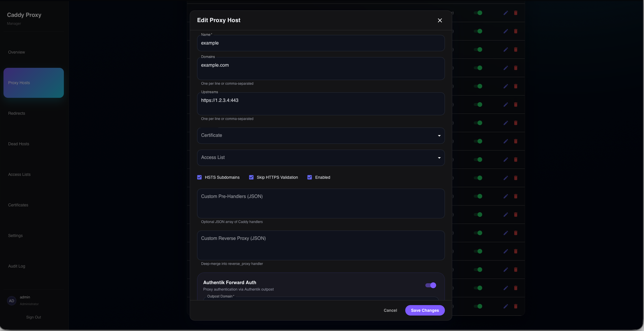Screen dimensions: 644x331
Task: Click the Save Changes button
Action: tap(425, 310)
